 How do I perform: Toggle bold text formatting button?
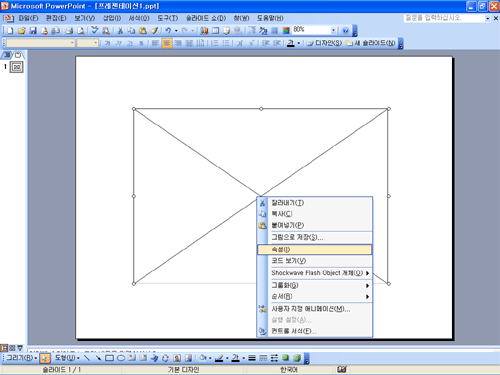[107, 43]
